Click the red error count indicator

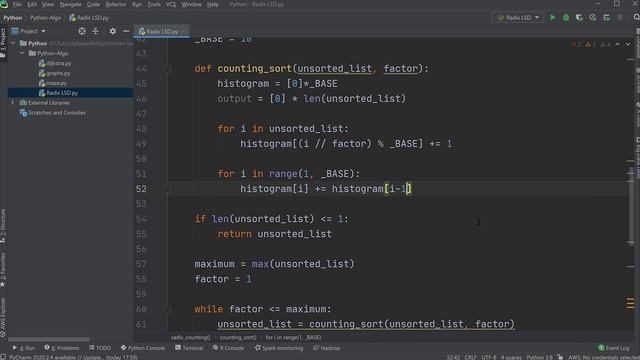pos(576,44)
